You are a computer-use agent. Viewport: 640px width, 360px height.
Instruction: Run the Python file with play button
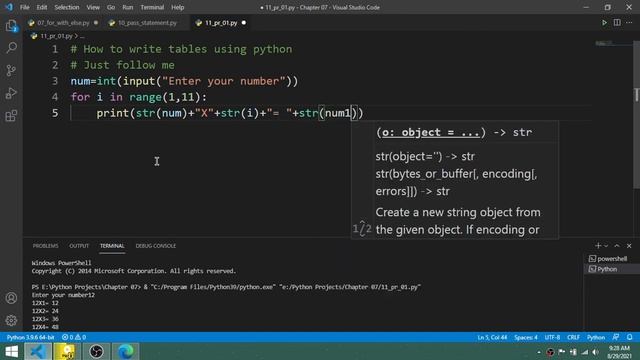click(x=604, y=23)
